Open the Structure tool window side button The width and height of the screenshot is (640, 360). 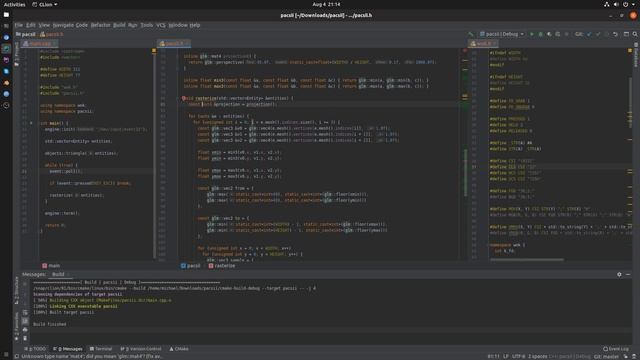pyautogui.click(x=17, y=290)
